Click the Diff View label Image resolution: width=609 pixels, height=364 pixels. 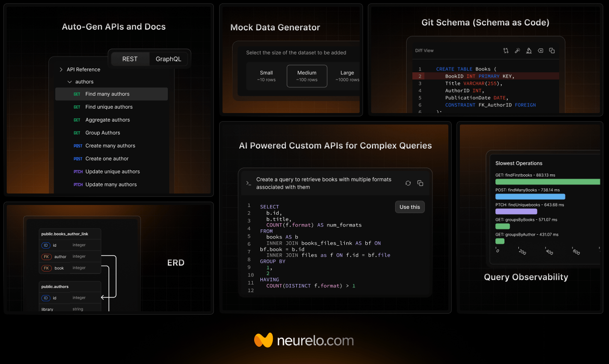pyautogui.click(x=424, y=51)
